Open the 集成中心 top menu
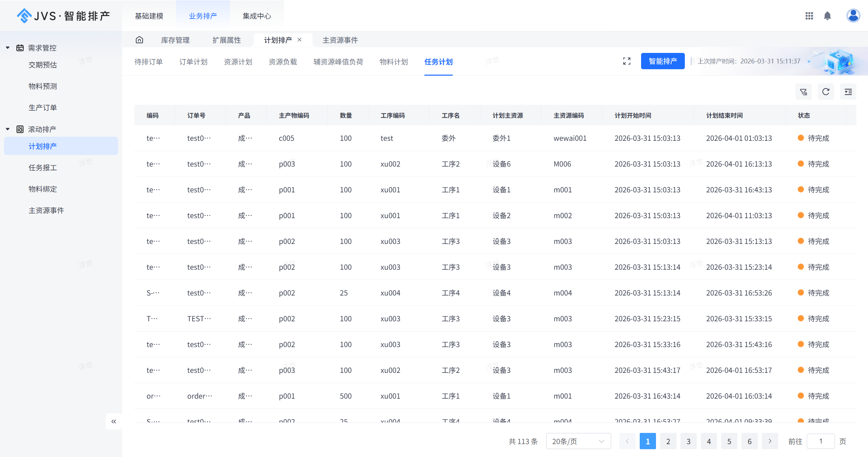Viewport: 868px width, 457px height. coord(257,16)
